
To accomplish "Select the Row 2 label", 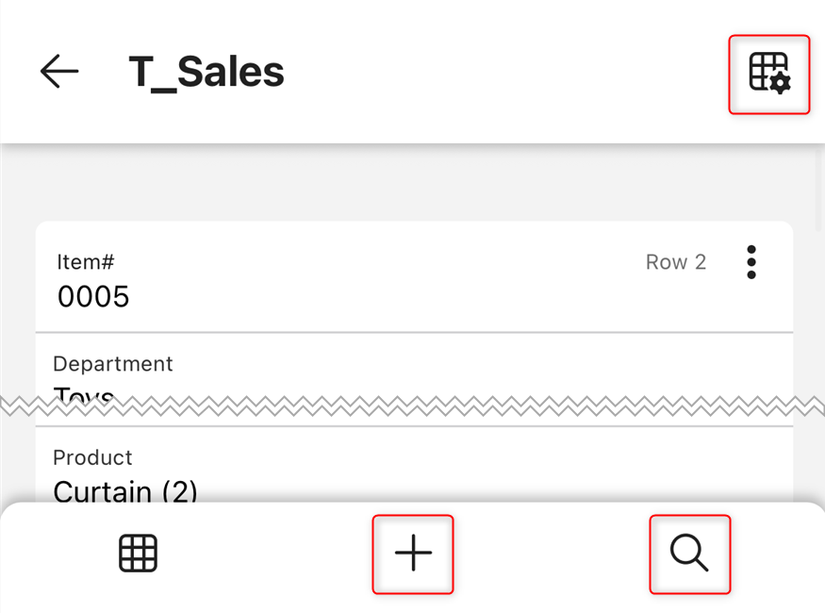I will pos(675,261).
